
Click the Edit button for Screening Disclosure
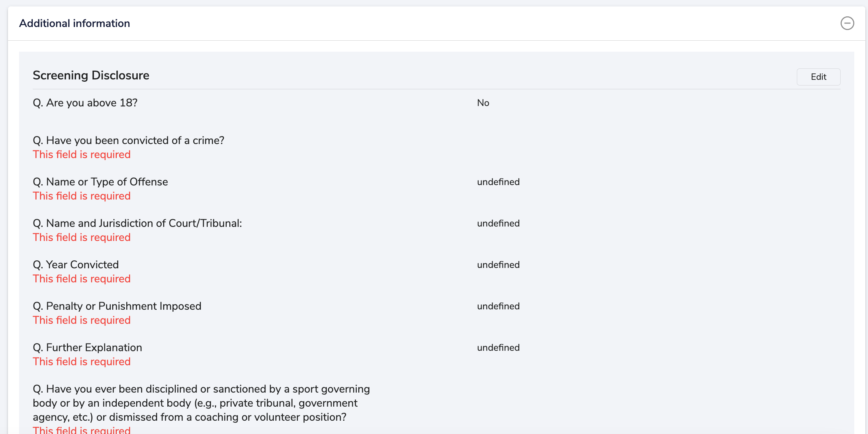[818, 77]
